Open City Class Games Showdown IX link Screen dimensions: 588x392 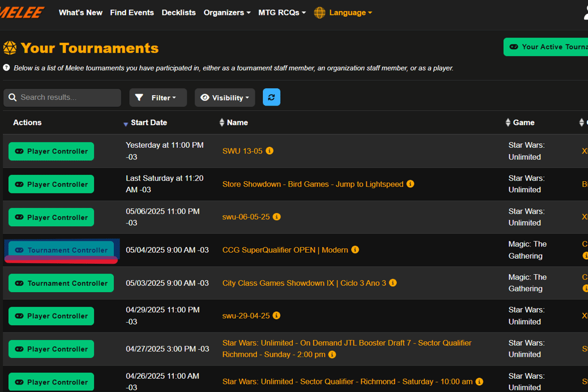[x=304, y=283]
